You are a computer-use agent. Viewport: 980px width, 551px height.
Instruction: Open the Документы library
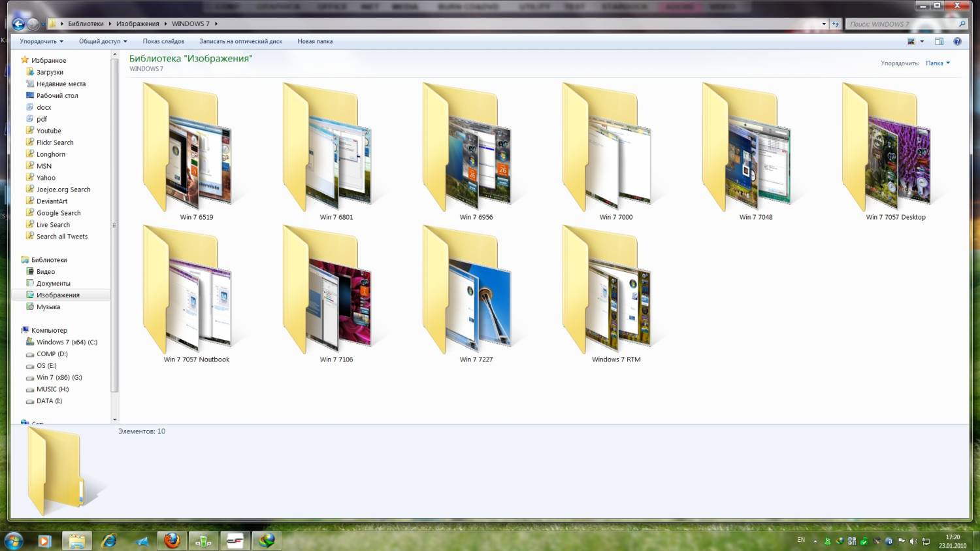pyautogui.click(x=53, y=284)
